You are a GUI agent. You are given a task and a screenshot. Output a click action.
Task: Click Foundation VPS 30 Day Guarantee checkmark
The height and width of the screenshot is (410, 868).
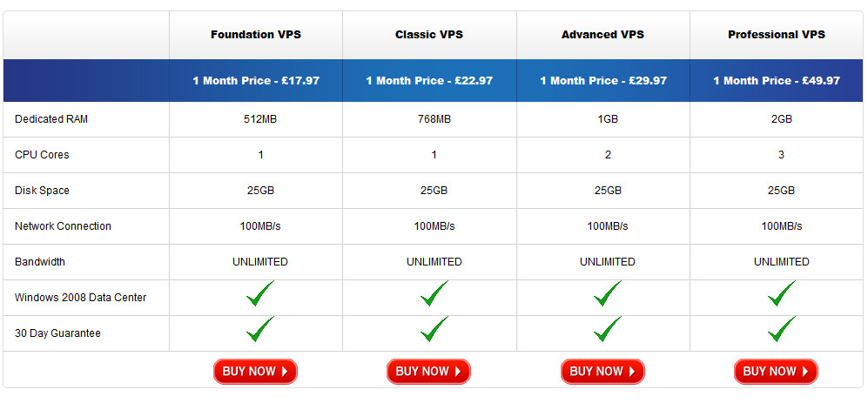point(260,329)
